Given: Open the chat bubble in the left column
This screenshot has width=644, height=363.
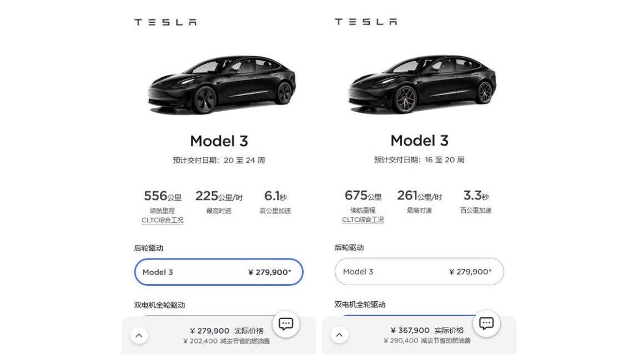Looking at the screenshot, I should pyautogui.click(x=285, y=324).
